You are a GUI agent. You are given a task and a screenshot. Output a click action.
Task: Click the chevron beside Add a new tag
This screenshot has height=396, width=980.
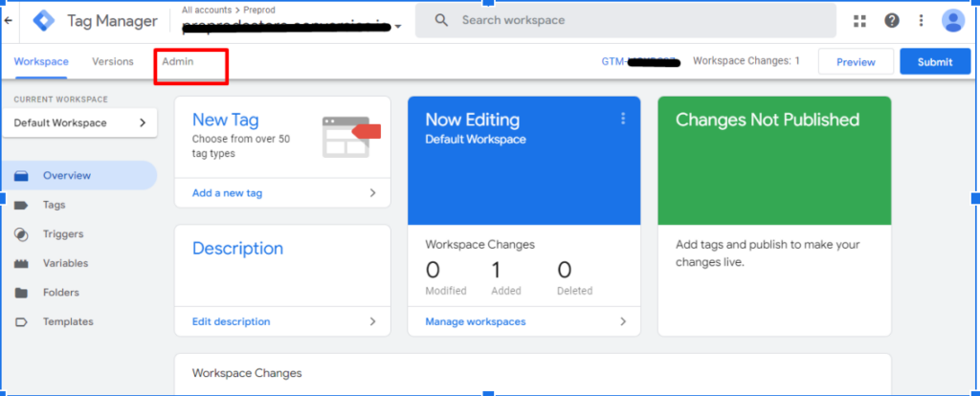[x=372, y=193]
